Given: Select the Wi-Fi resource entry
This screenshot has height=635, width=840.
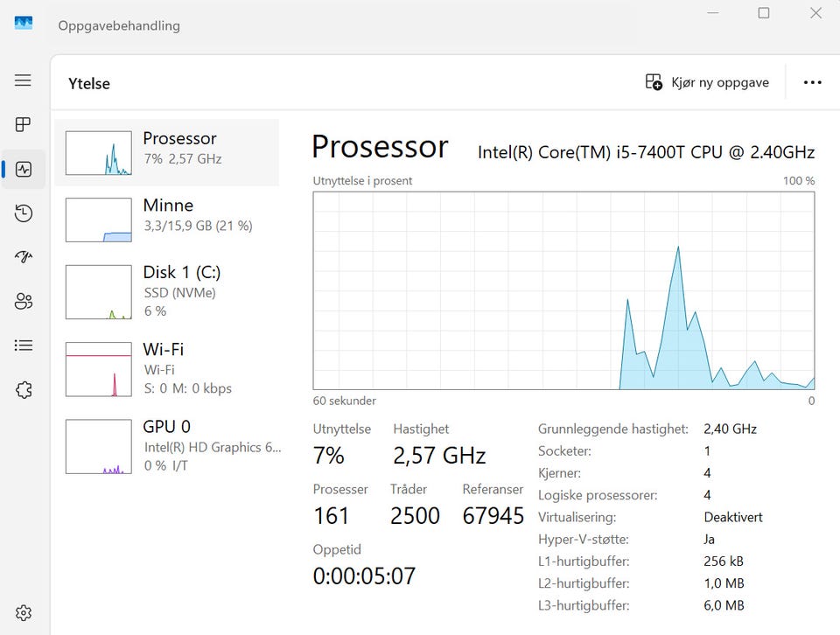Looking at the screenshot, I should click(x=166, y=369).
